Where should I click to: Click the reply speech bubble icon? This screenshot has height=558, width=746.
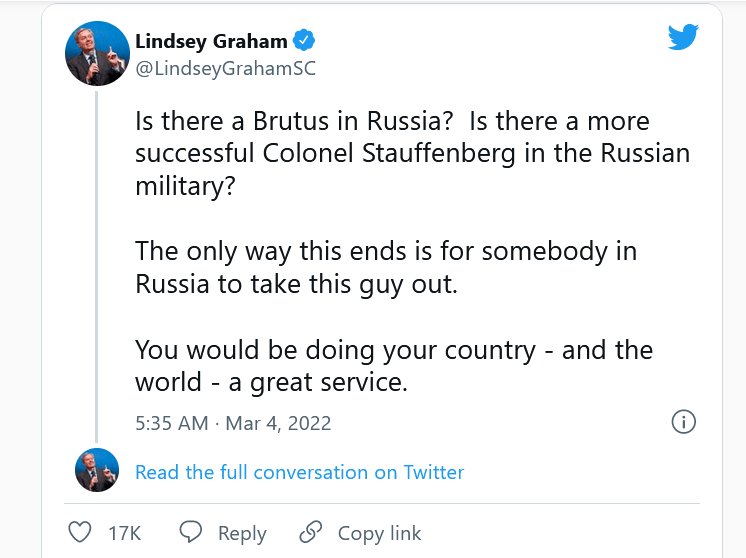point(190,532)
